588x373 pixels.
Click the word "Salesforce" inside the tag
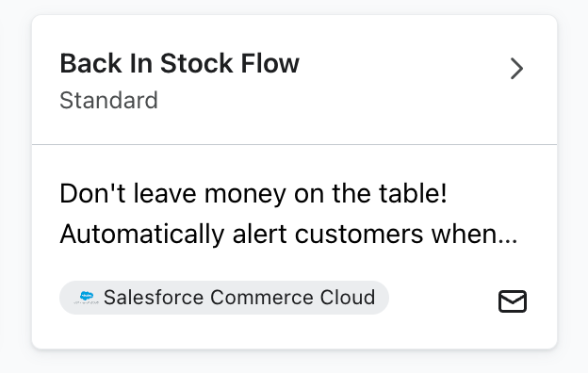tap(154, 298)
